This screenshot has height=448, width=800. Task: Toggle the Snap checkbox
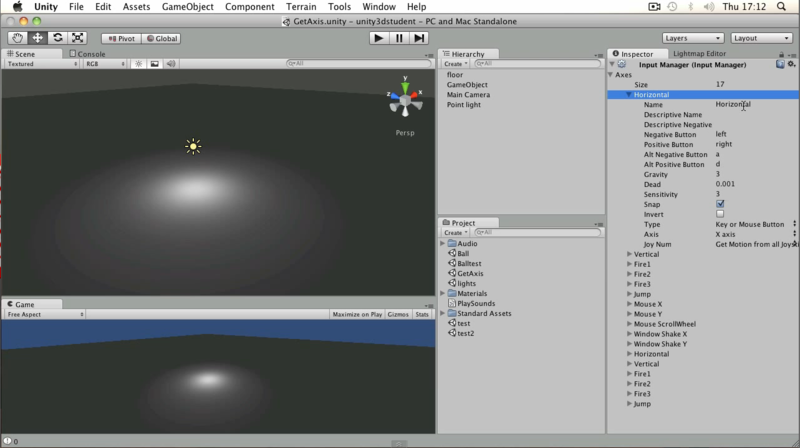[x=720, y=204]
